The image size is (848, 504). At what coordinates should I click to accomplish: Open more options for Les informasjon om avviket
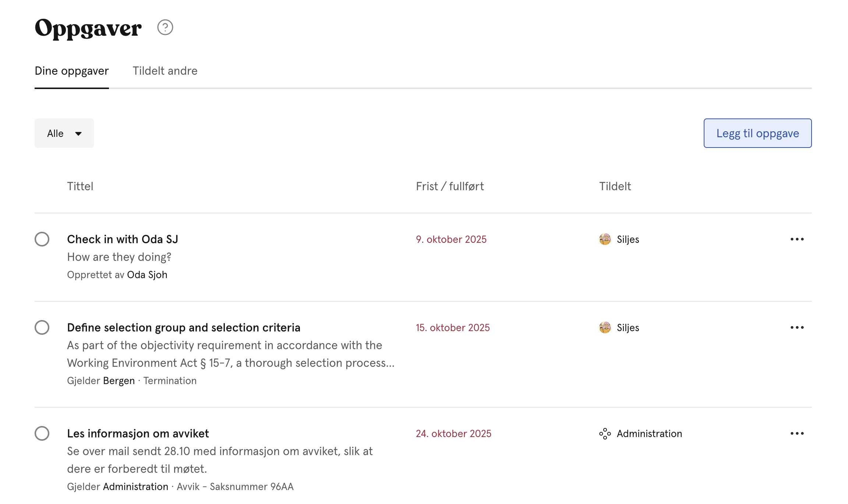[797, 433]
